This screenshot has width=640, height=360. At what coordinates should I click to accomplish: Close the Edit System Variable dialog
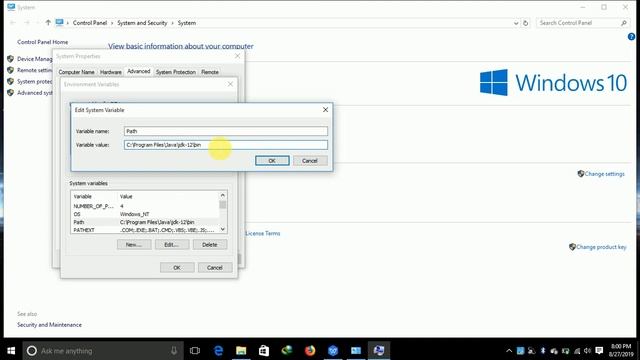point(325,110)
